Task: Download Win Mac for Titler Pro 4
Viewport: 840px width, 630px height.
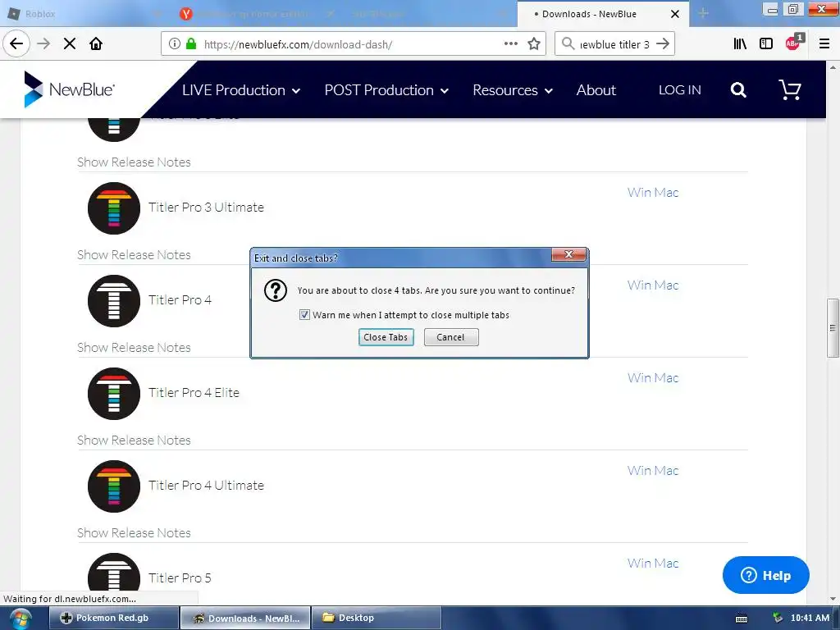Action: tap(653, 285)
